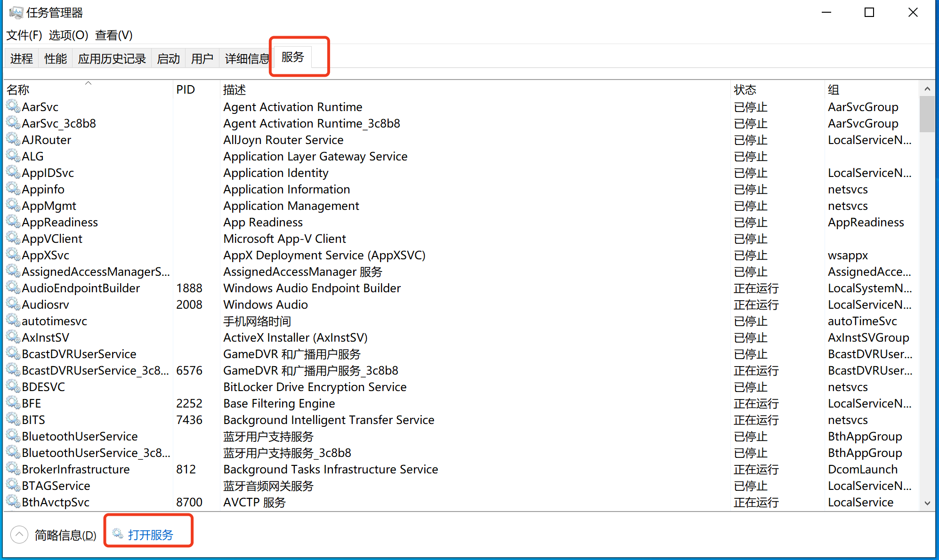The image size is (939, 560).
Task: Click the AarSvc service gear icon
Action: tap(13, 107)
